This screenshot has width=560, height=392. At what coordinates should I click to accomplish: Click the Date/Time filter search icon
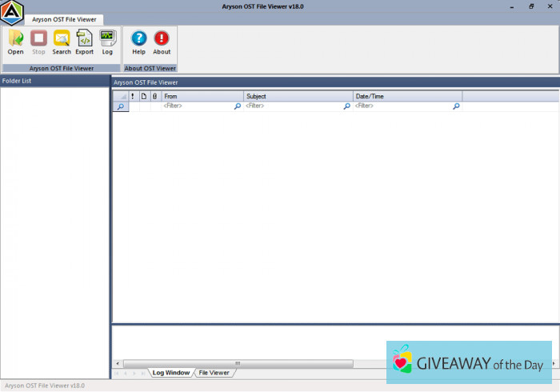click(x=456, y=106)
